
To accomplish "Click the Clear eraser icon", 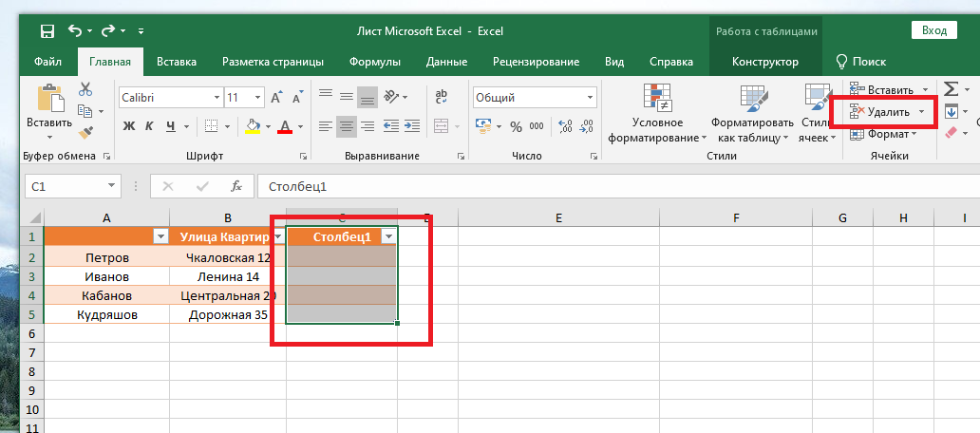I will point(952,132).
